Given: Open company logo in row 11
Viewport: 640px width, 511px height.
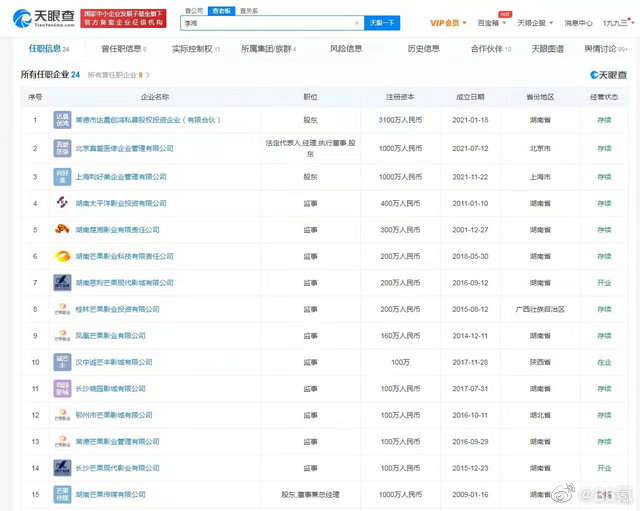Looking at the screenshot, I should pos(62,389).
